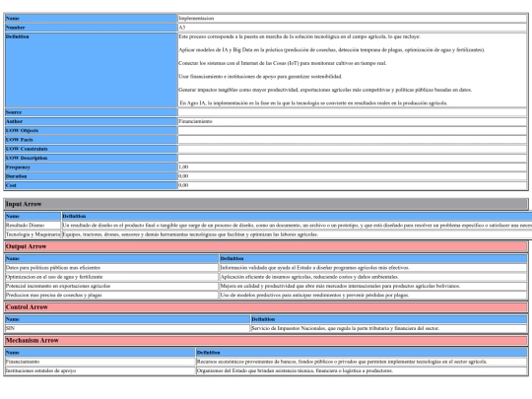Select the 'UOW Objects' label
The image size is (532, 399).
[x=91, y=131]
